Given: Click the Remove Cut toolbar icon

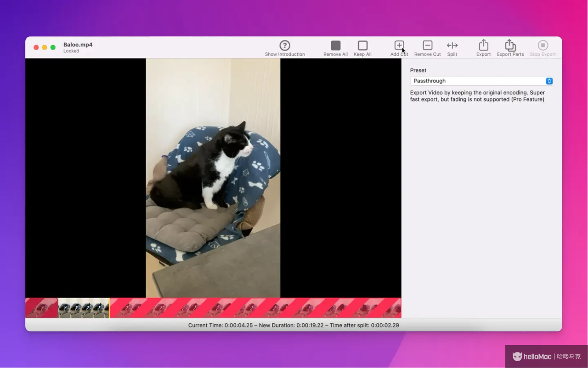Looking at the screenshot, I should pos(427,46).
